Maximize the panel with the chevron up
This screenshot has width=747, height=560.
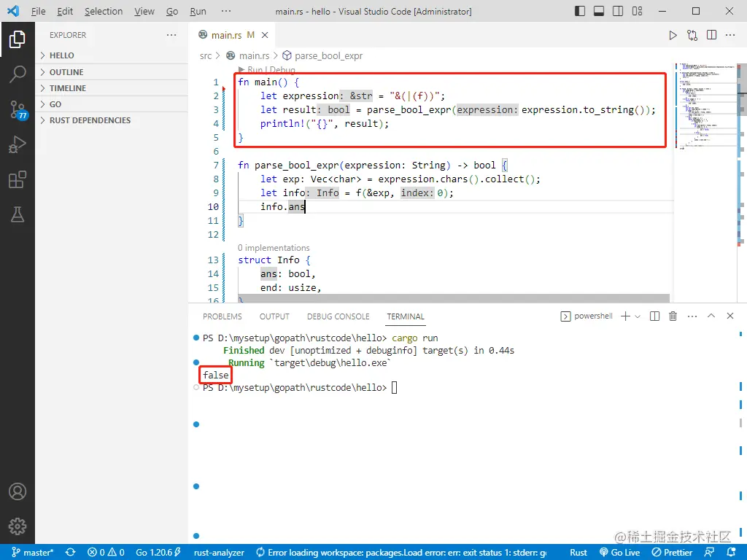711,316
